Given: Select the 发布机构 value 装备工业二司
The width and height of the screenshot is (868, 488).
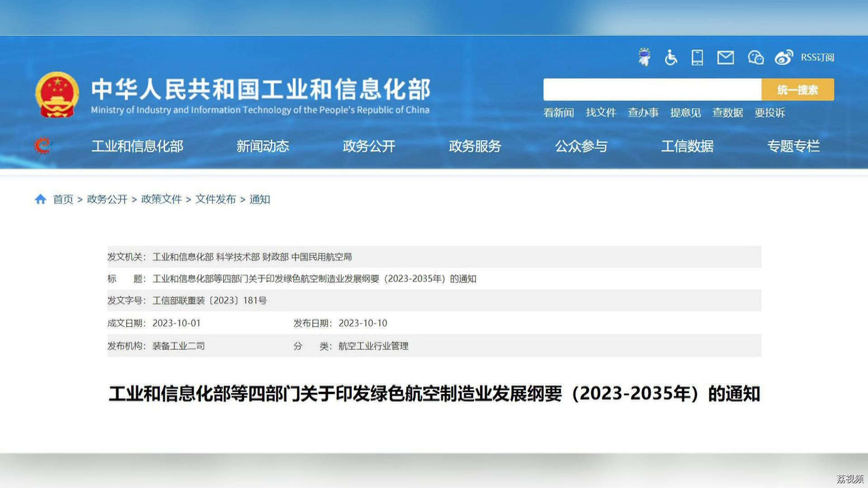Looking at the screenshot, I should (x=179, y=346).
